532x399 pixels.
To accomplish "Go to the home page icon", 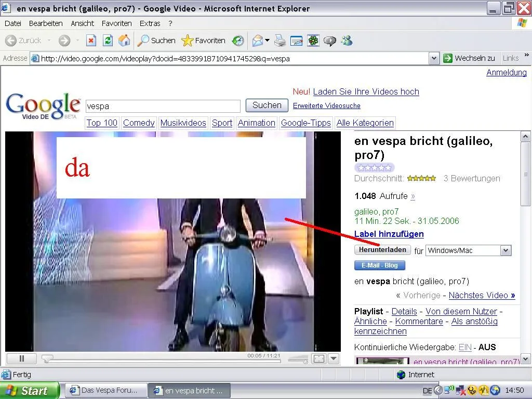I will tap(124, 41).
